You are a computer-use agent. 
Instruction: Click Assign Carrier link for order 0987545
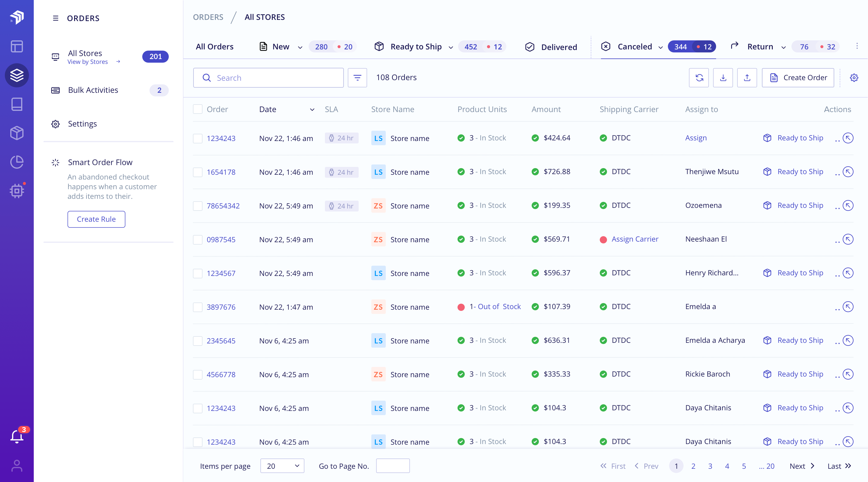[635, 239]
